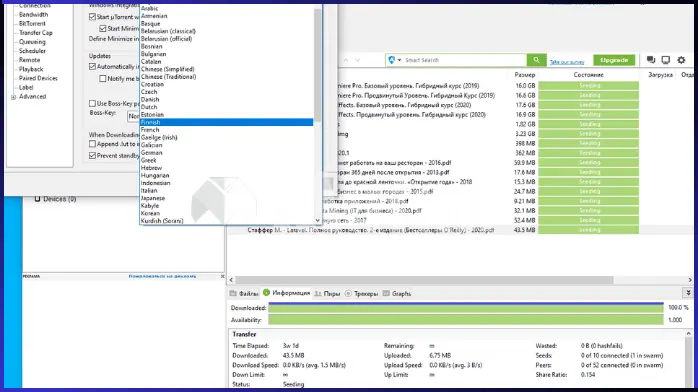698x392 pixels.
Task: Enable the Use Boss-Key password checkbox
Action: pos(92,103)
